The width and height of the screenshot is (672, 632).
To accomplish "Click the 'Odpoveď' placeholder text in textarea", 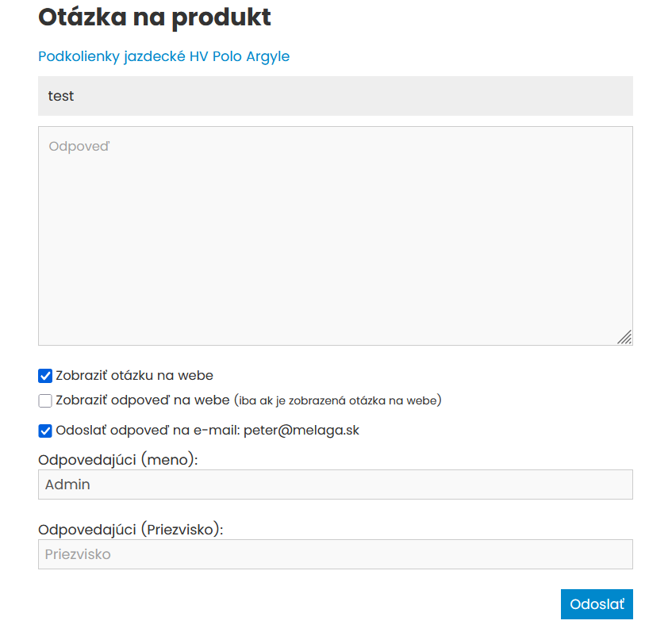I will pyautogui.click(x=79, y=147).
